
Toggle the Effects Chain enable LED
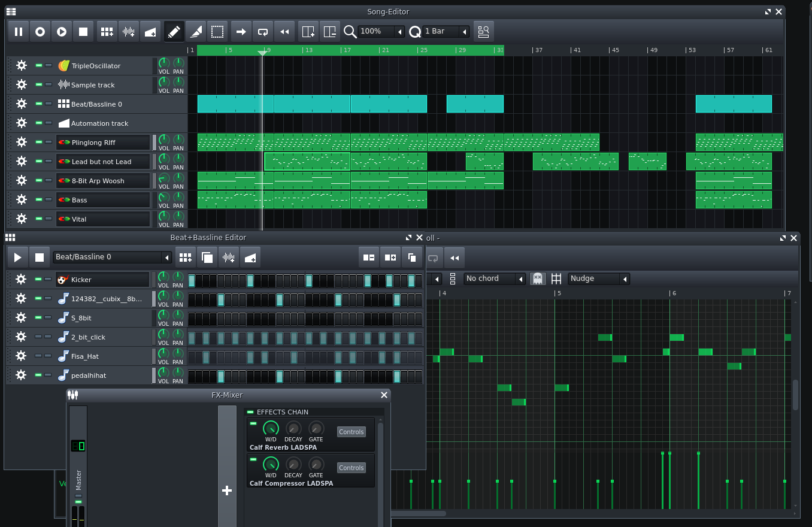click(250, 412)
